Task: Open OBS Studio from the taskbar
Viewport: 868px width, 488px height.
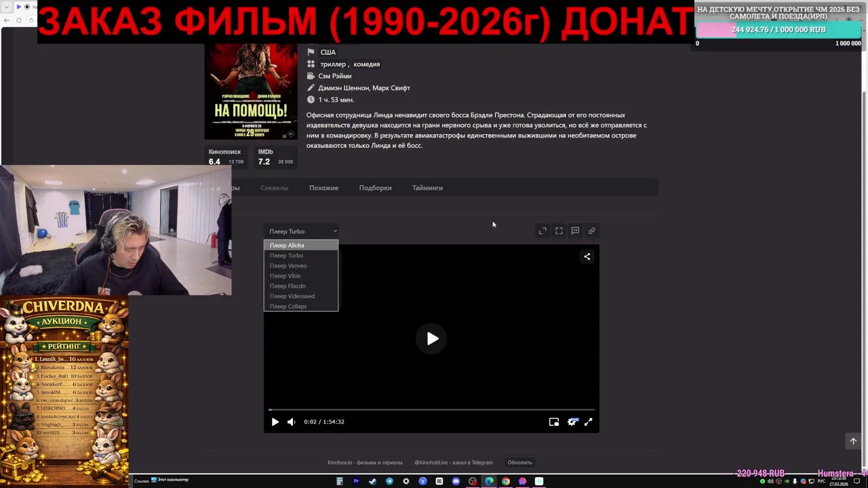Action: pyautogui.click(x=473, y=481)
